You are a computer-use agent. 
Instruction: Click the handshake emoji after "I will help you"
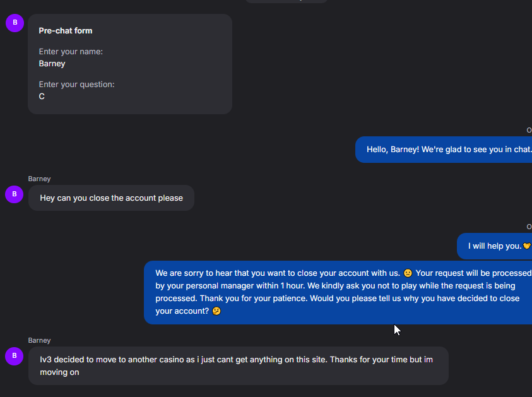(x=527, y=246)
